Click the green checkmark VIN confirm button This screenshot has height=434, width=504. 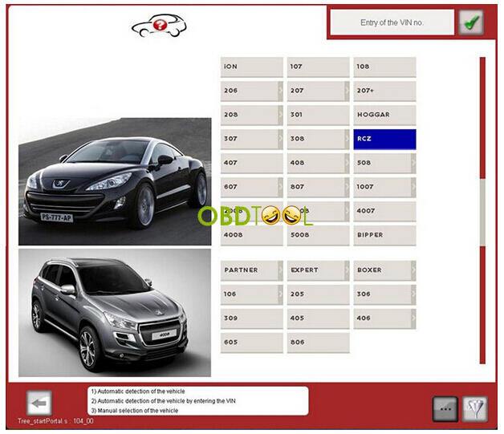click(x=470, y=22)
